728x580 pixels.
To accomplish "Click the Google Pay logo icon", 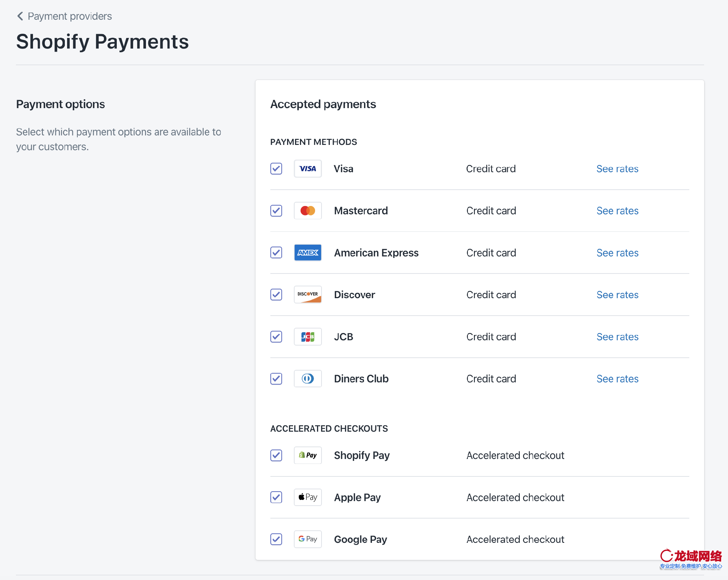I will (x=308, y=539).
